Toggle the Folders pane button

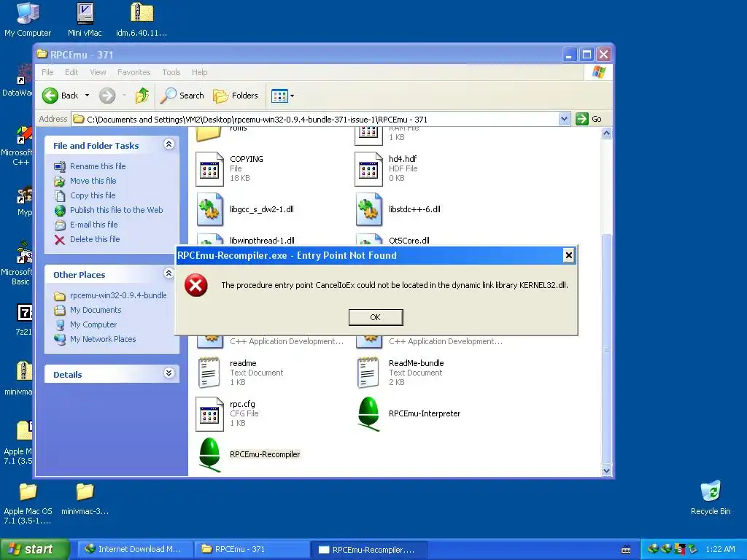[236, 96]
